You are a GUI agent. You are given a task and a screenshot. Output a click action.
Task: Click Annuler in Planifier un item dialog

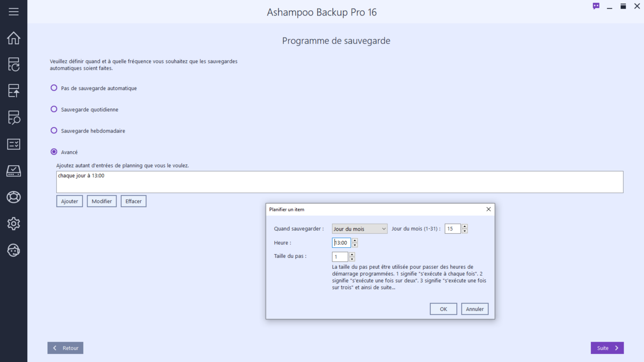tap(475, 309)
